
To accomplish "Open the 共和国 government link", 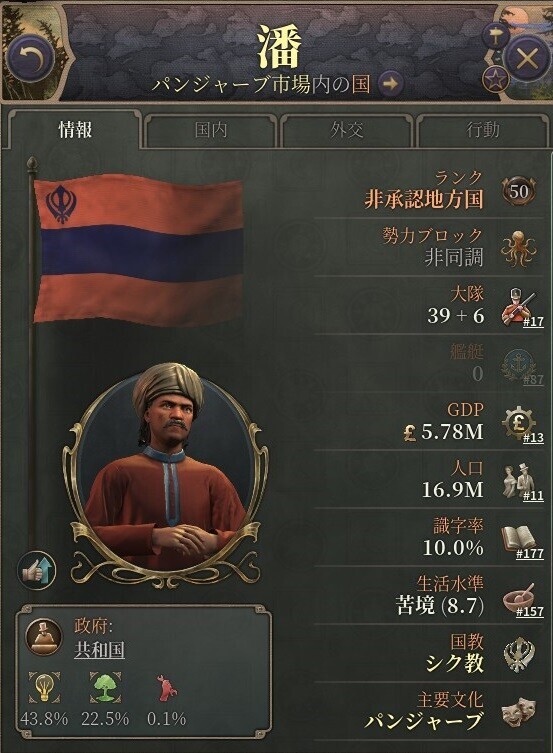I will (99, 649).
